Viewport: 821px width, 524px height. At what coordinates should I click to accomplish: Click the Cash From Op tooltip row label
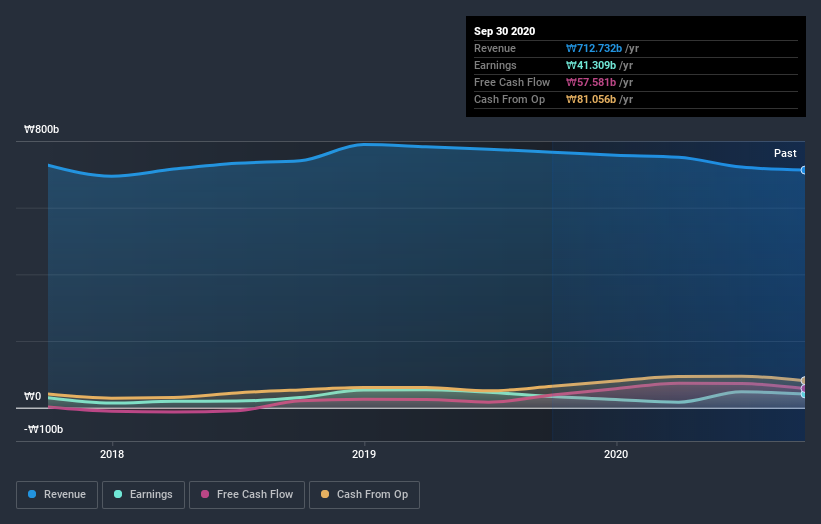pos(509,99)
